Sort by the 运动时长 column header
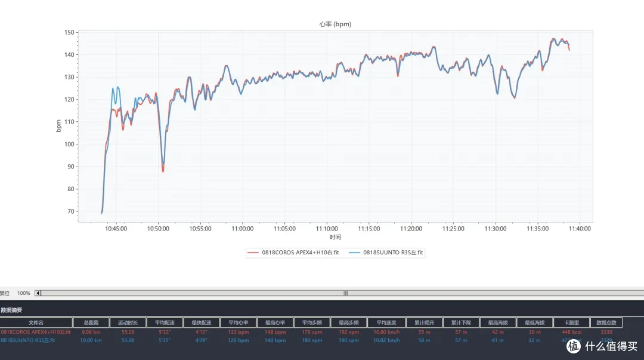 coord(128,322)
